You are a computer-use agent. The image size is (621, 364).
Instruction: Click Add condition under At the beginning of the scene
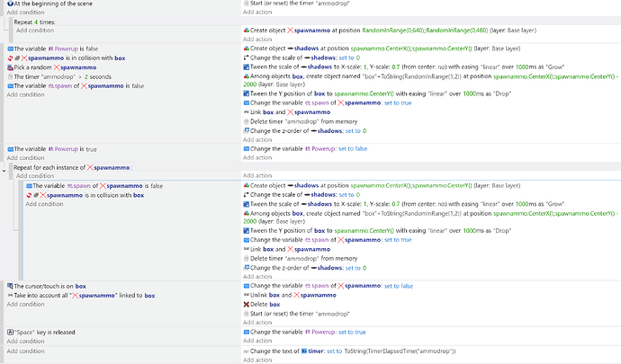(x=25, y=13)
